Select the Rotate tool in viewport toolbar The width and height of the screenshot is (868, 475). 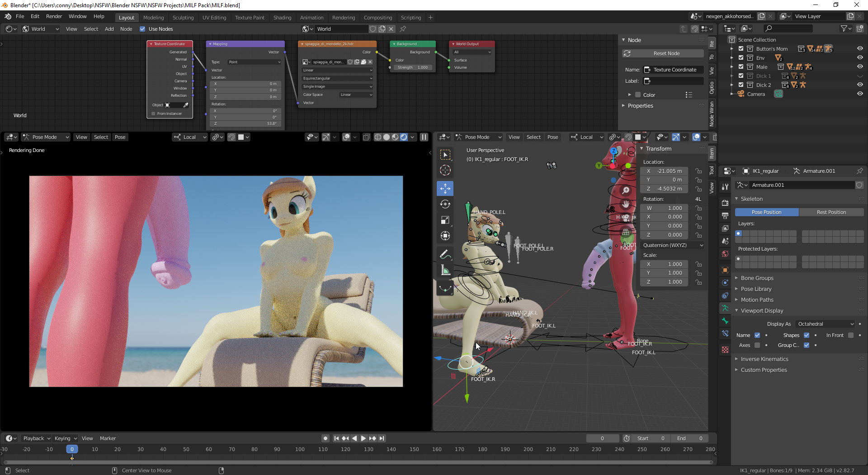445,204
